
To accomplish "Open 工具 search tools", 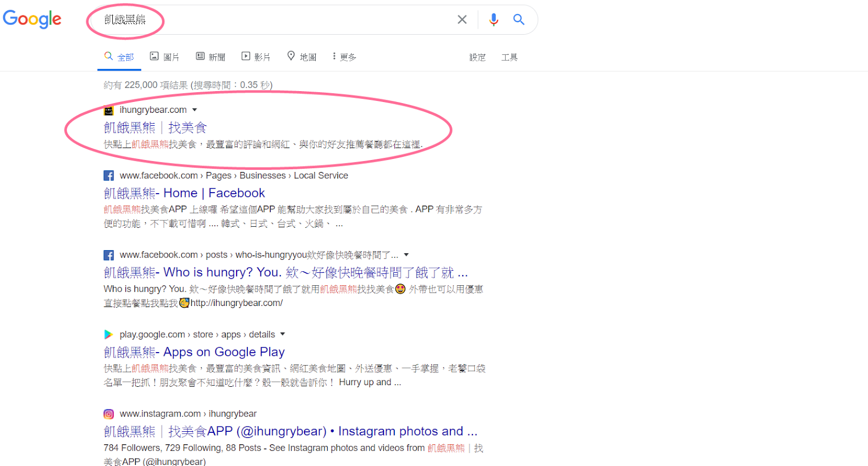I will (x=509, y=58).
